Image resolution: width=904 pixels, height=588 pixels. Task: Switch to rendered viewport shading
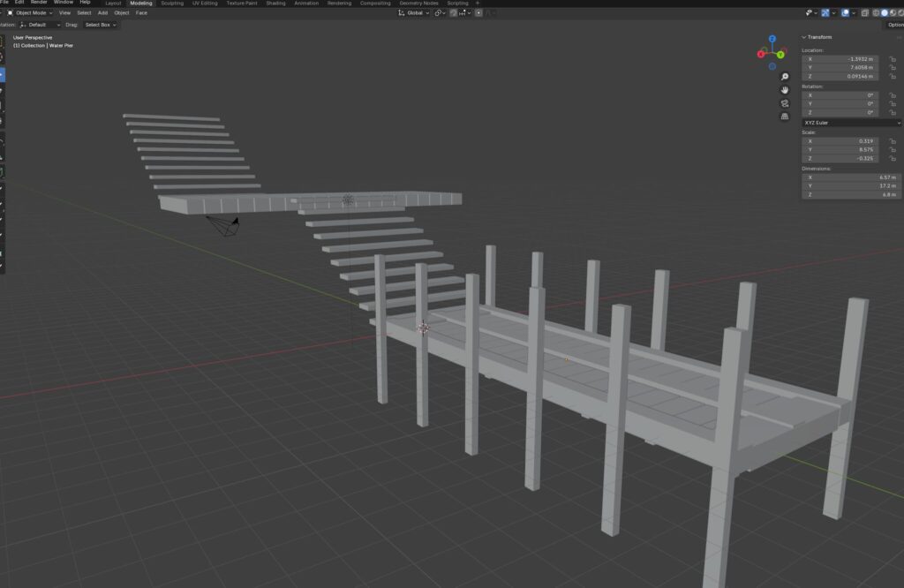[x=900, y=12]
